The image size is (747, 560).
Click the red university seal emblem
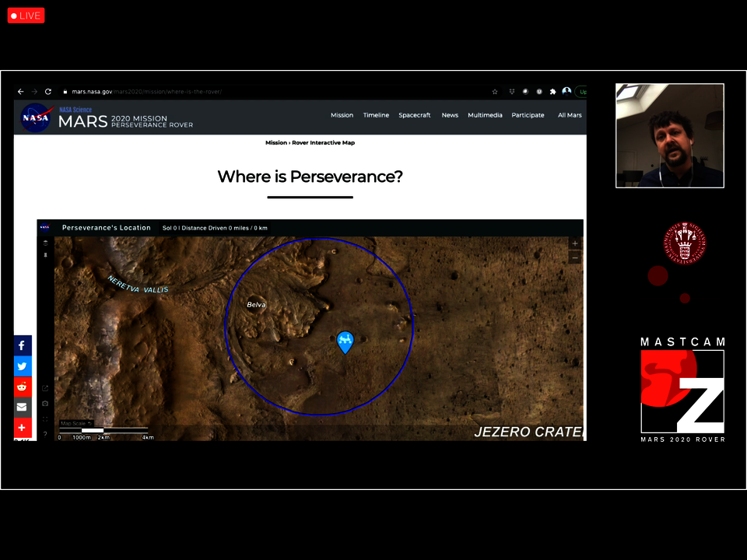(685, 243)
